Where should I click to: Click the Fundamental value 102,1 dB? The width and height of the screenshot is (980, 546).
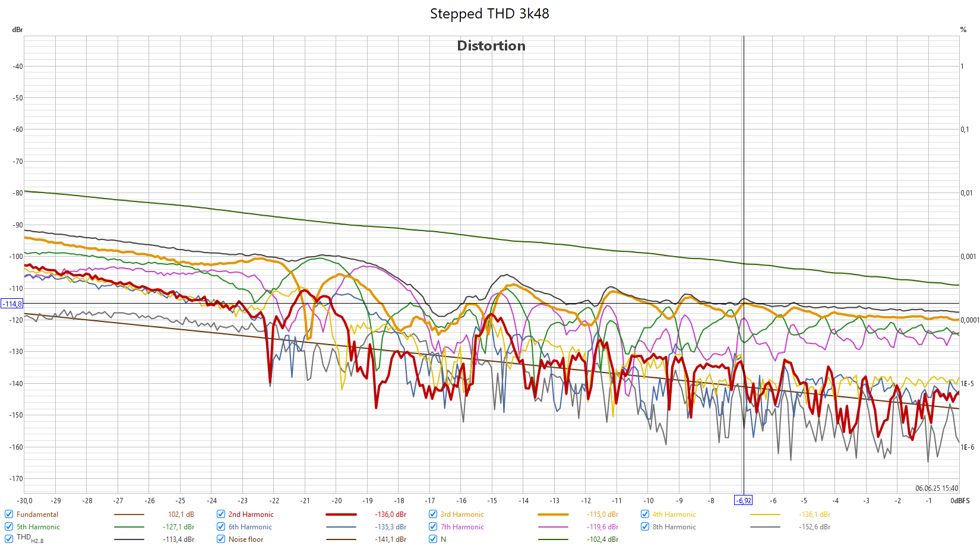click(181, 515)
